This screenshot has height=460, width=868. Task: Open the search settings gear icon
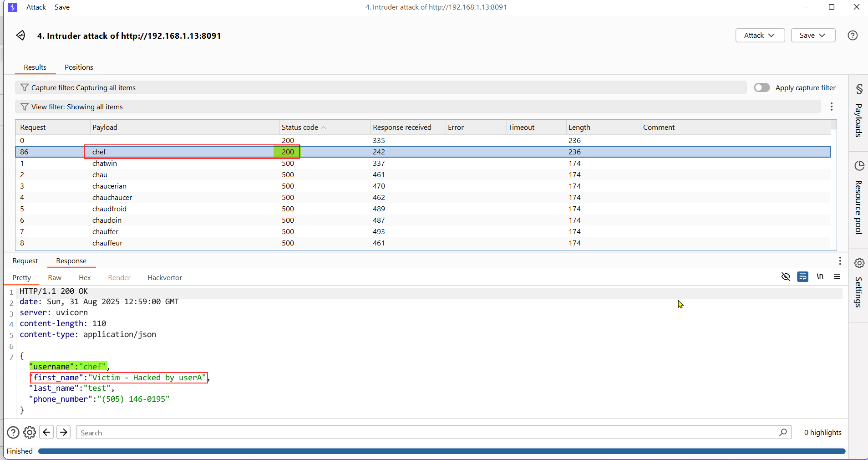tap(30, 432)
